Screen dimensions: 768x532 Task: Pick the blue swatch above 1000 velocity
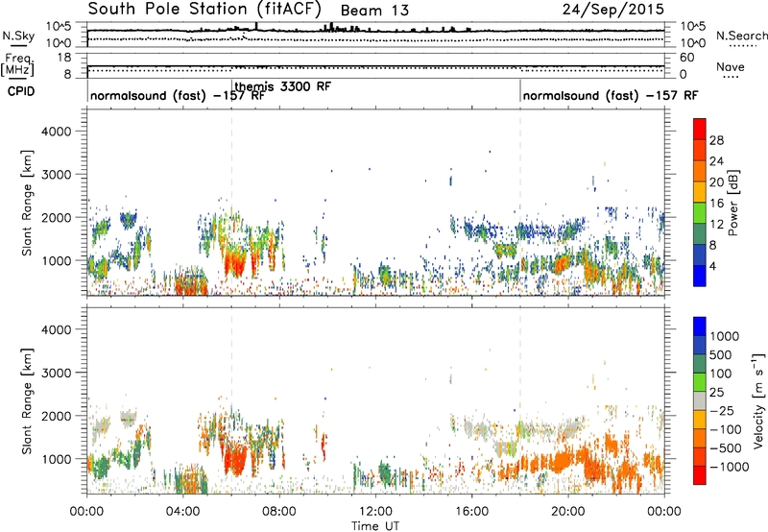click(700, 326)
